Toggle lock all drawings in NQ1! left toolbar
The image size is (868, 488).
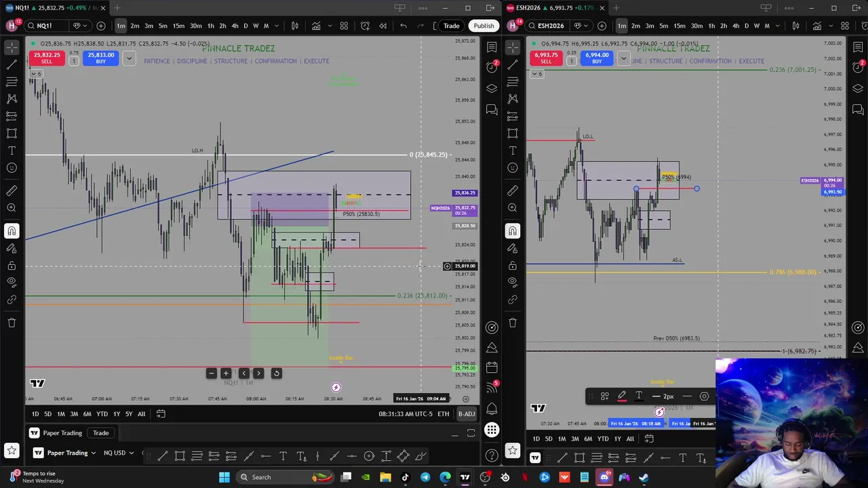[x=12, y=265]
